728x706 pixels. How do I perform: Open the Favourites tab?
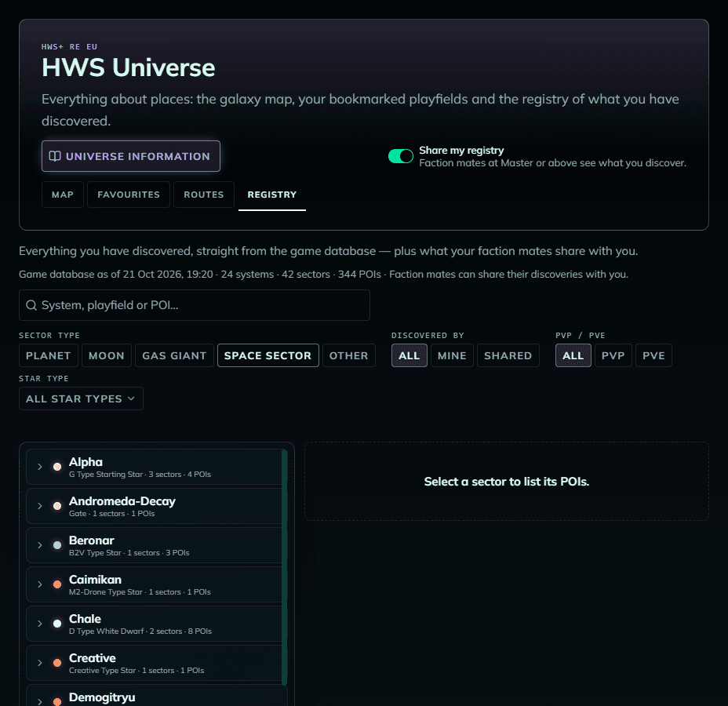point(129,195)
